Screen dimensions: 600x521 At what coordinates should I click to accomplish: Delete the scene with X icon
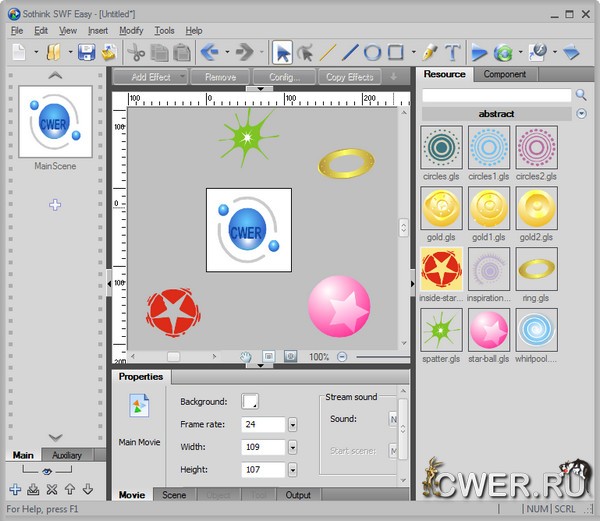point(51,489)
